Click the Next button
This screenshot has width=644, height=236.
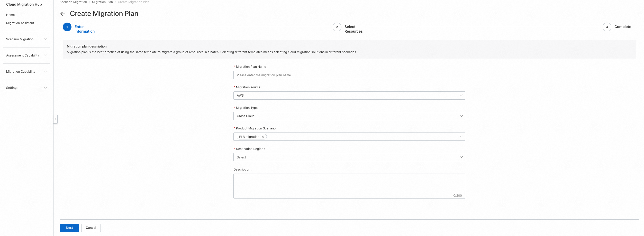69,228
